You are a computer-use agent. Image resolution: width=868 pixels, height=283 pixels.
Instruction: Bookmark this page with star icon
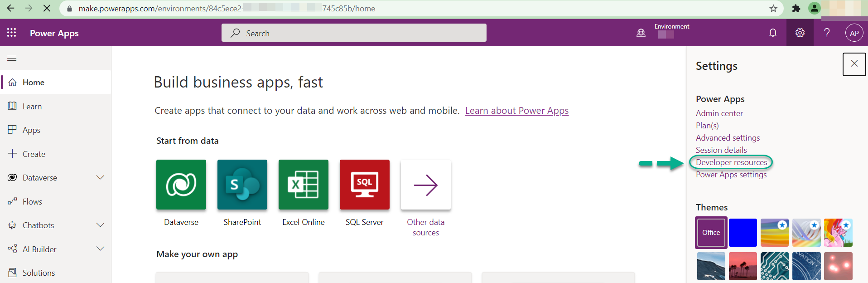point(773,8)
